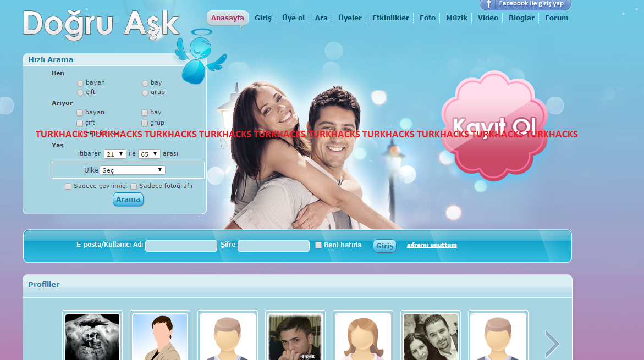Open the Ara menu item
The height and width of the screenshot is (360, 644).
[x=321, y=18]
